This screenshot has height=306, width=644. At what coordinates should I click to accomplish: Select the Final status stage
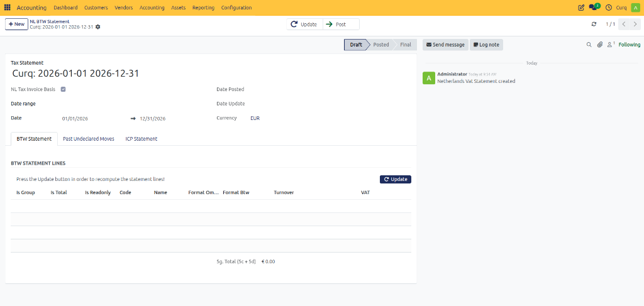point(406,45)
